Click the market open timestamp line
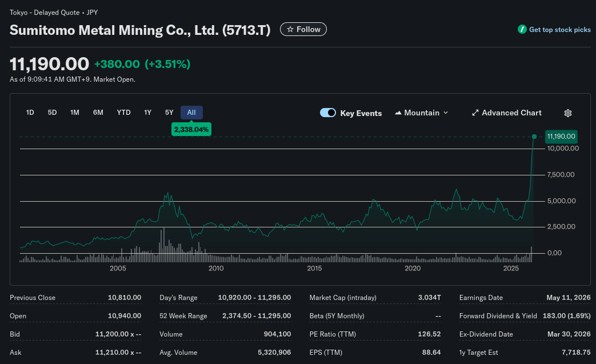This screenshot has width=596, height=364. pyautogui.click(x=73, y=79)
